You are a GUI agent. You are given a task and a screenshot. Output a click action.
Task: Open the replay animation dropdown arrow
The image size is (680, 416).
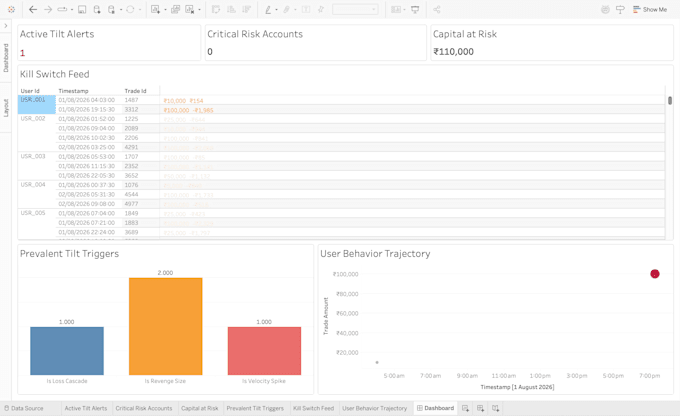coord(72,10)
